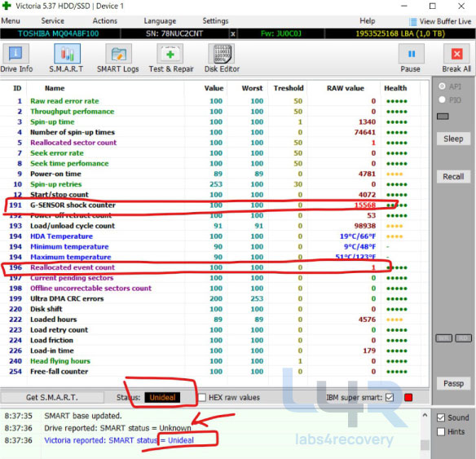Select the S.M.A.R.T toolbar icon
This screenshot has width=476, height=459.
point(67,54)
